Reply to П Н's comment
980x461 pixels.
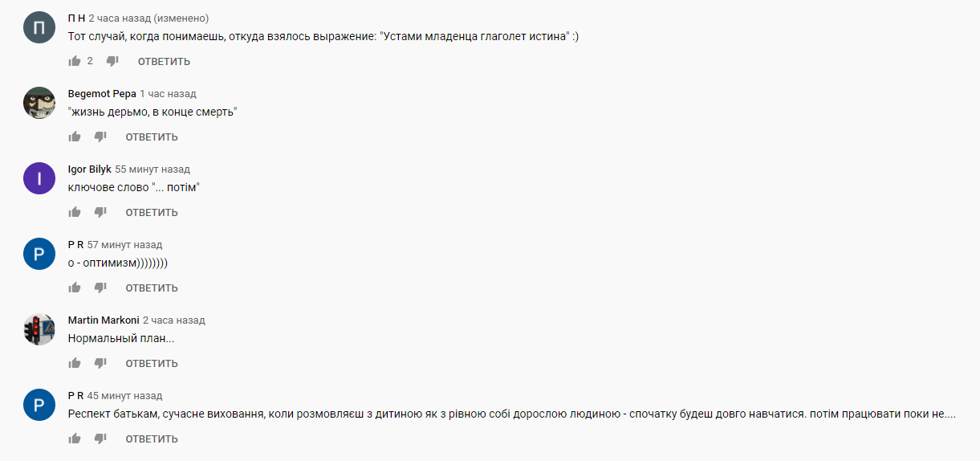tap(164, 62)
